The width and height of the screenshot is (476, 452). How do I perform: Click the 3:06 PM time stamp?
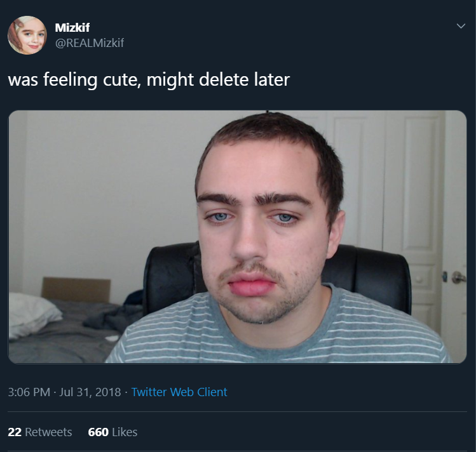(x=29, y=392)
